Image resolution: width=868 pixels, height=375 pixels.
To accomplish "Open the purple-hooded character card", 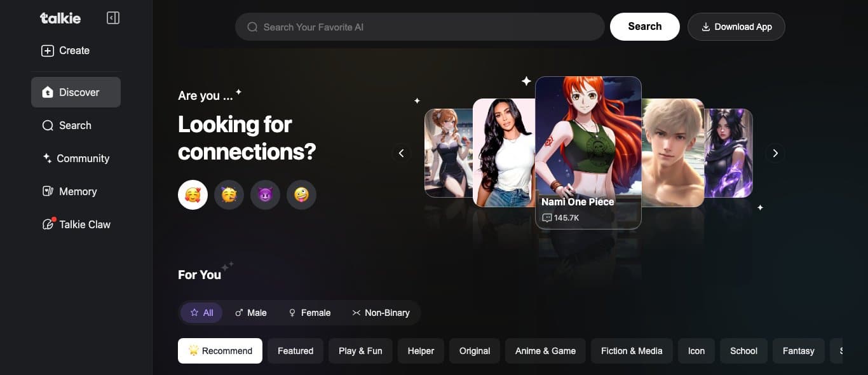I will [728, 153].
